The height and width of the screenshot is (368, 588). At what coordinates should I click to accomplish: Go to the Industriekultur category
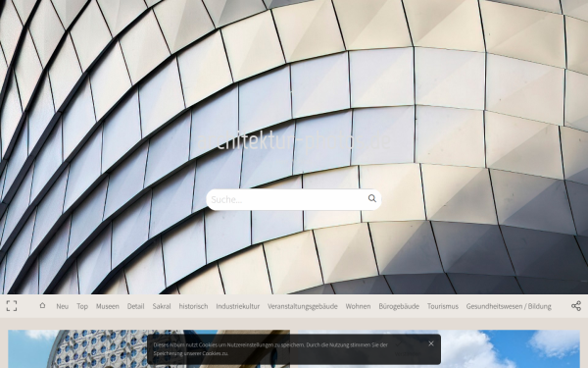pyautogui.click(x=238, y=306)
